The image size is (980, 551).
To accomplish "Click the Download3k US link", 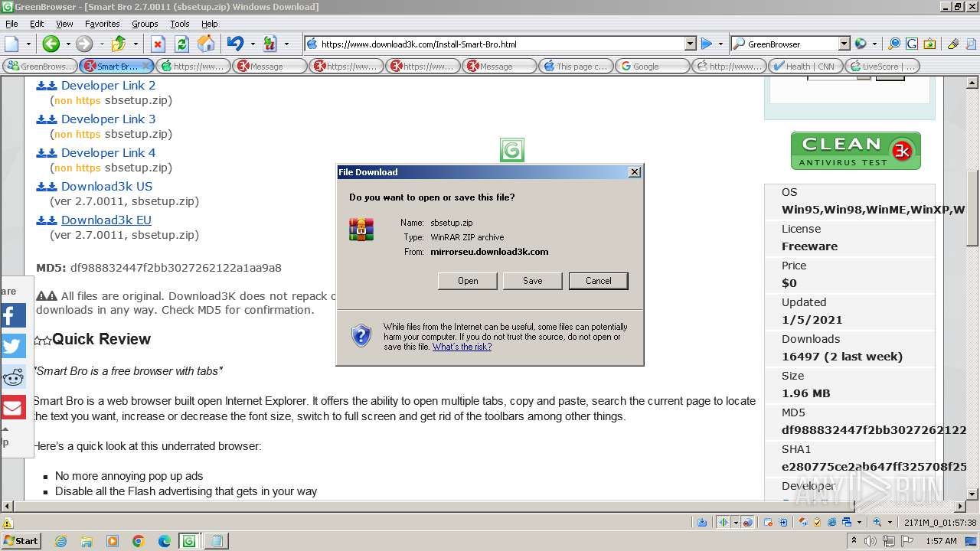I will (106, 186).
